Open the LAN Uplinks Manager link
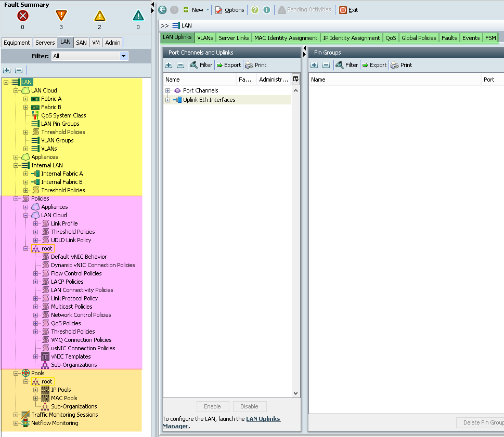Screen dimensions: 504x437 (221, 422)
